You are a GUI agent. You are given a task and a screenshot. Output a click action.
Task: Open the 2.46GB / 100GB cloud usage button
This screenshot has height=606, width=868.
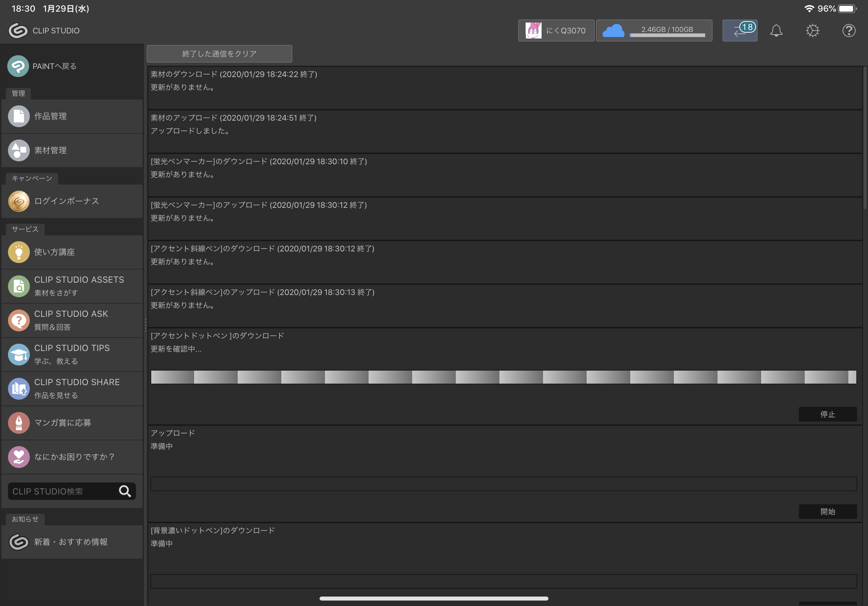[x=654, y=31]
